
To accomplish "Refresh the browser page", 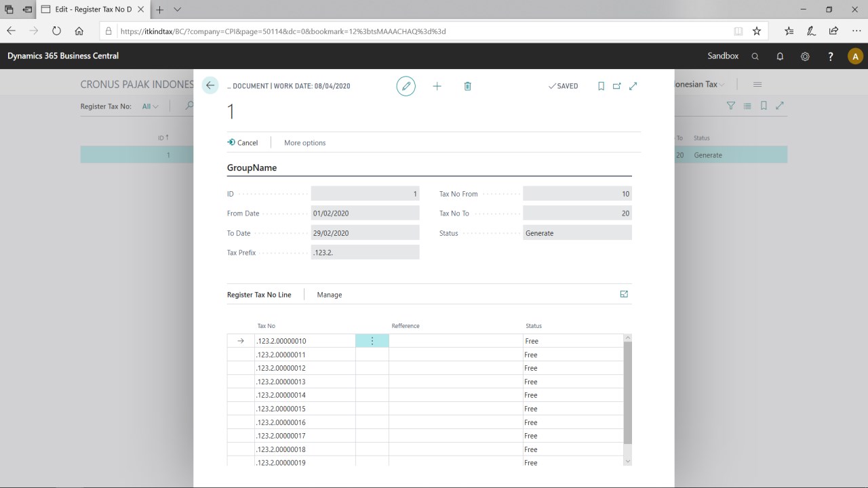I will 56,31.
